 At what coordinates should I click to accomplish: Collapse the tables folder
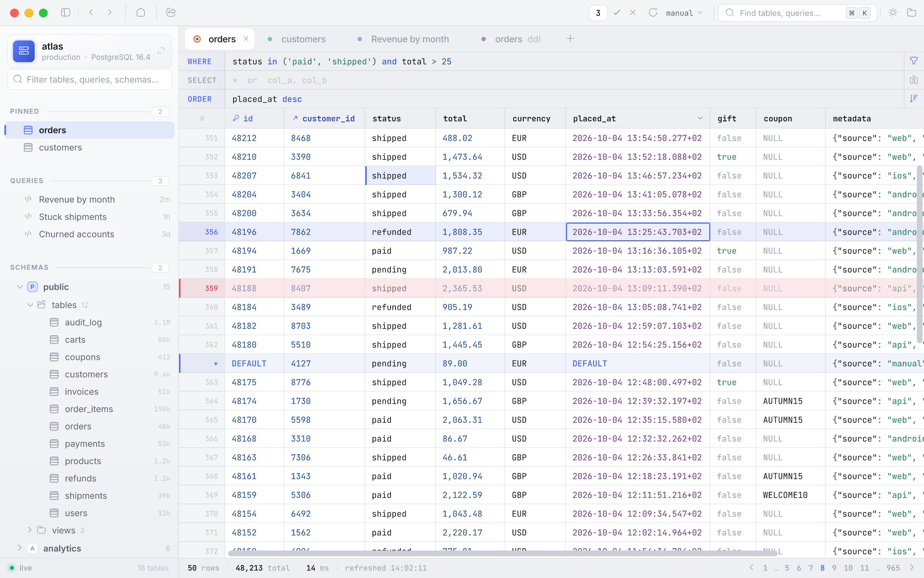pyautogui.click(x=30, y=305)
